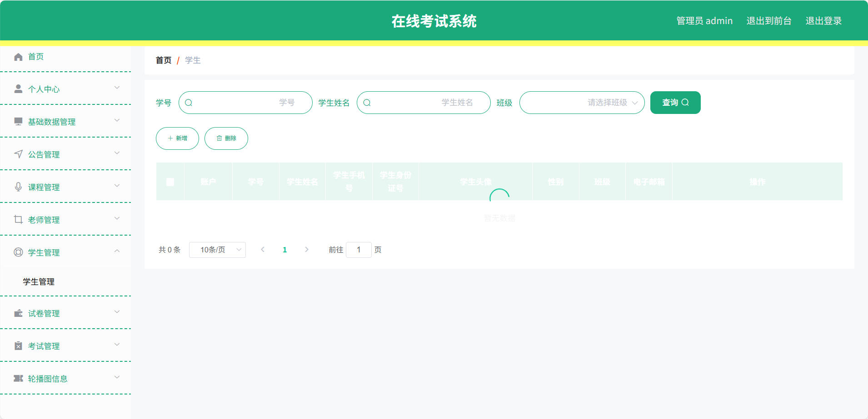Viewport: 868px width, 419px height.
Task: Click the 操作 column header
Action: click(x=758, y=182)
